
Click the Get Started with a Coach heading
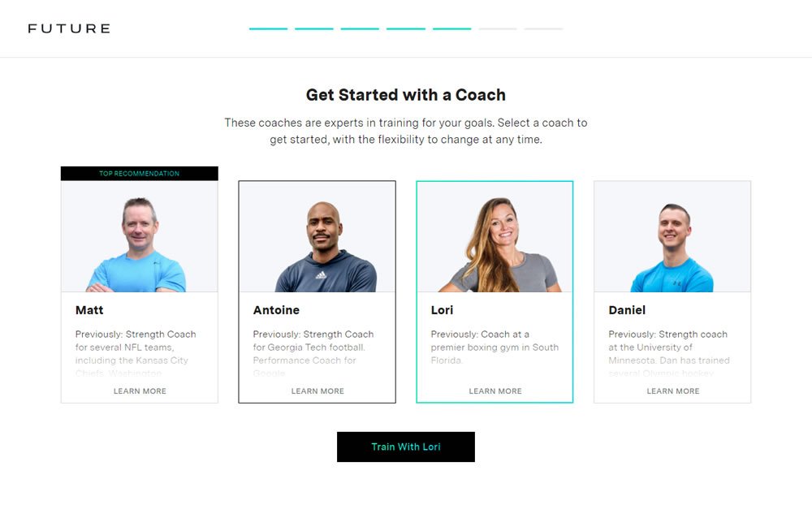click(x=405, y=95)
